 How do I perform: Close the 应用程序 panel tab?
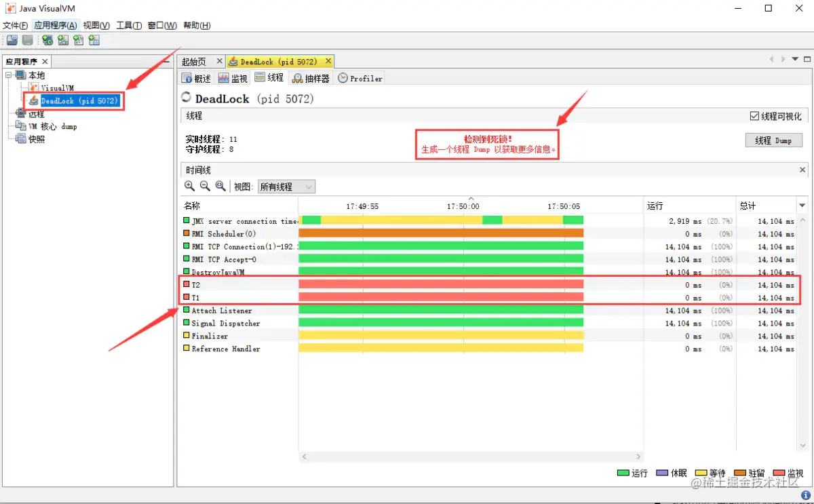(x=45, y=61)
